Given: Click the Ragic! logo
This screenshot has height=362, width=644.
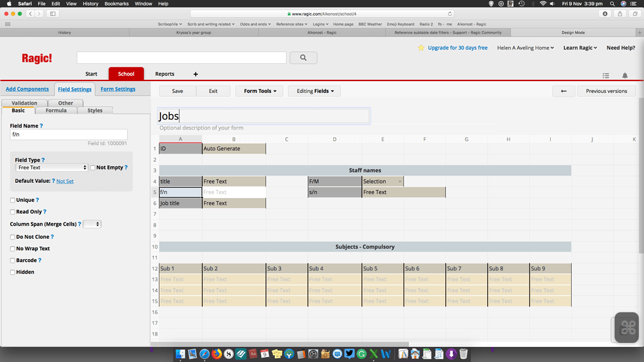Looking at the screenshot, I should (37, 58).
